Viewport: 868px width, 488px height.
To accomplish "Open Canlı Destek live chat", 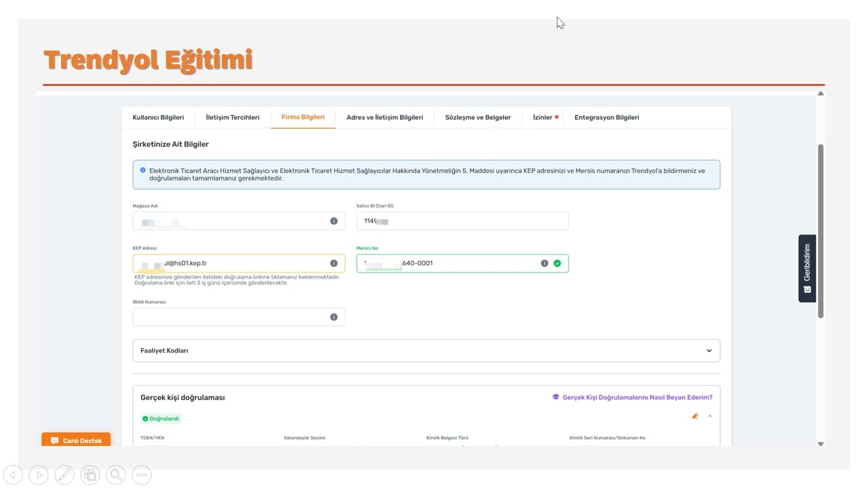I will 76,441.
